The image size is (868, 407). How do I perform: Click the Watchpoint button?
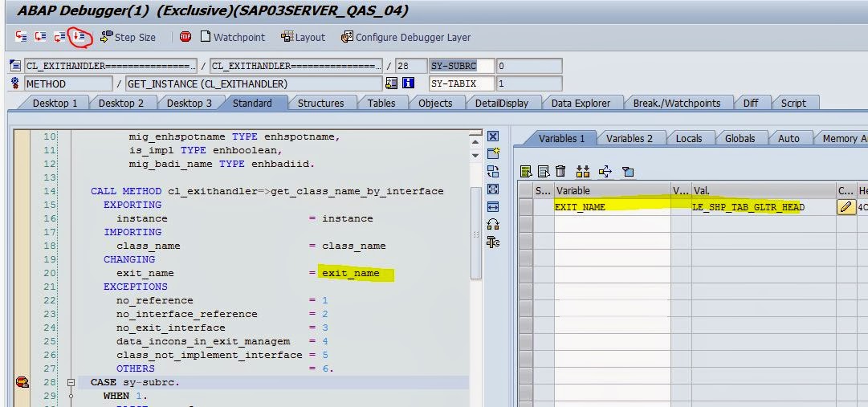click(232, 37)
